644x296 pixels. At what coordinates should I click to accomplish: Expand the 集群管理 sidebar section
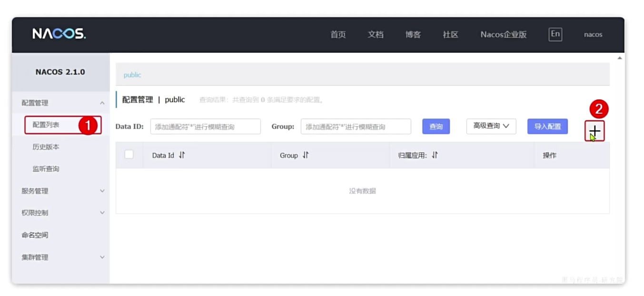click(x=102, y=257)
